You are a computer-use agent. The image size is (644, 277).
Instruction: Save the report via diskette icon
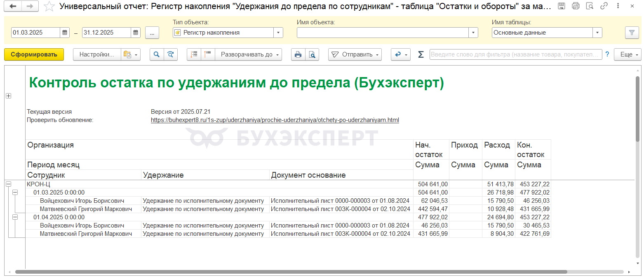pyautogui.click(x=562, y=6)
